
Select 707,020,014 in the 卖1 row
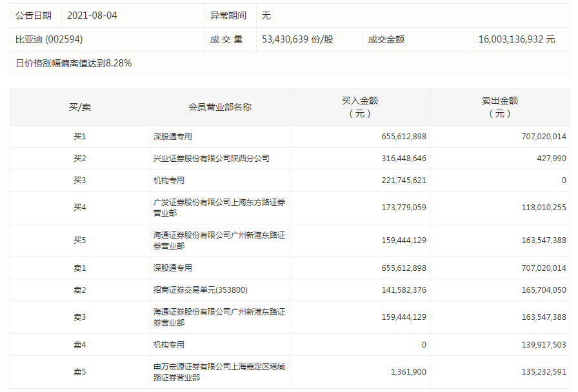544,268
